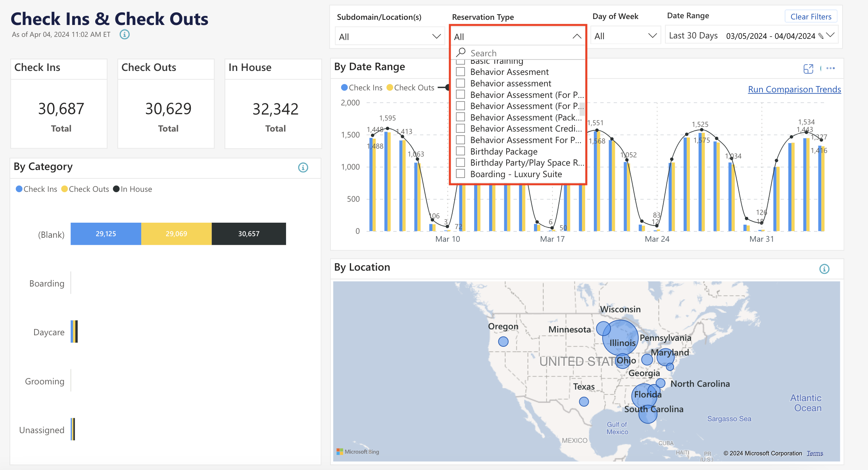Click the info icon beside the report timestamp
868x470 pixels.
pyautogui.click(x=125, y=34)
